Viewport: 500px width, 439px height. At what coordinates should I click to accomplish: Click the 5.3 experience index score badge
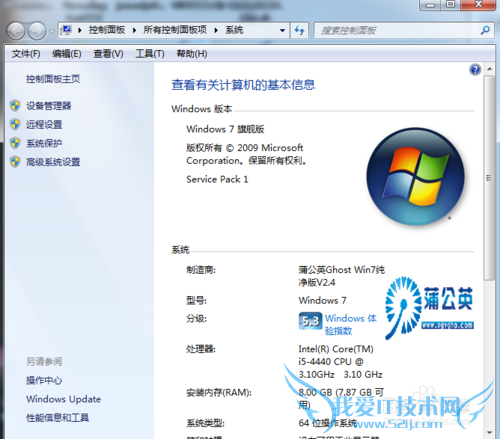coord(310,321)
